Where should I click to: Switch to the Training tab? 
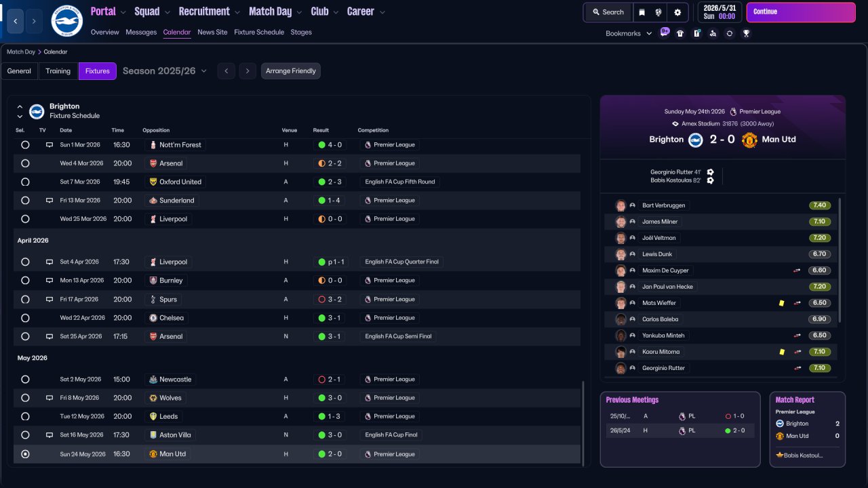point(58,71)
